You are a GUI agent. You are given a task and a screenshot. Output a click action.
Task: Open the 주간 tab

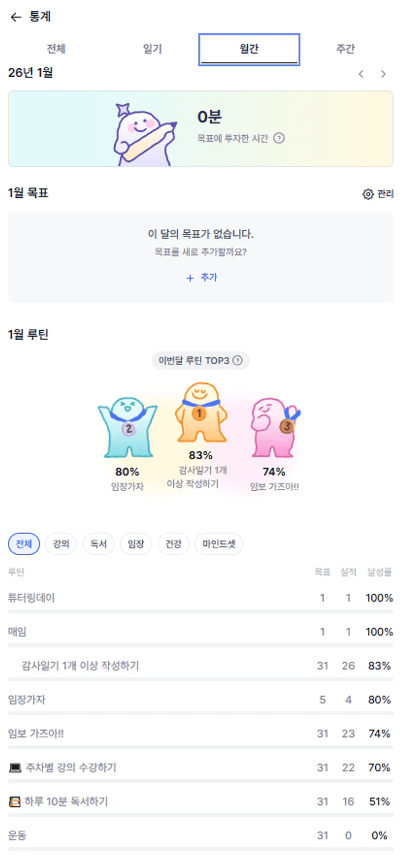point(345,49)
